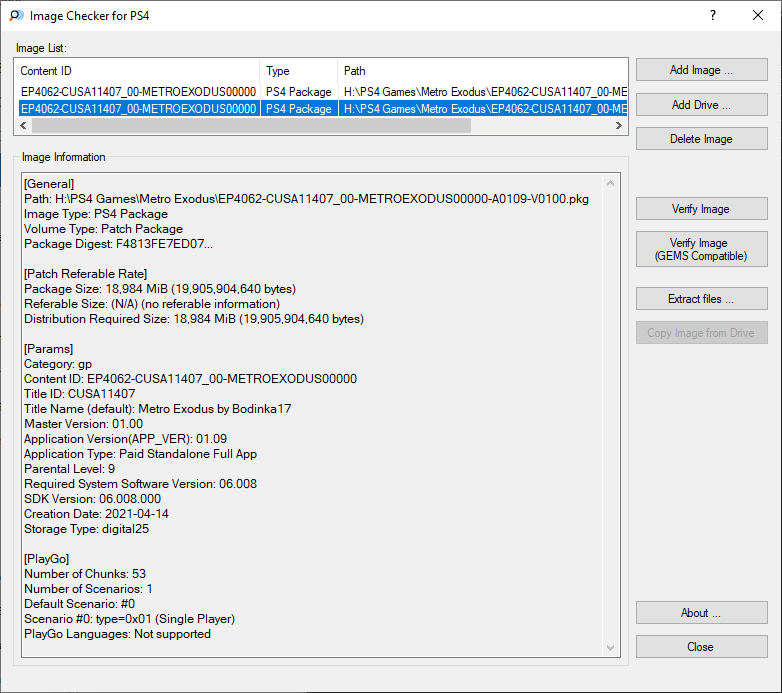The image size is (782, 693).
Task: Click the Category: gp line
Action: (x=58, y=364)
